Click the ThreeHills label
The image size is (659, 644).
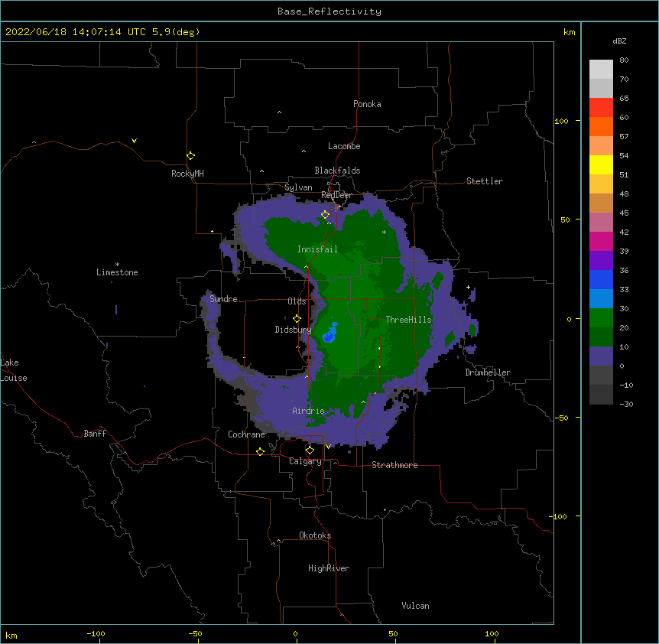[x=408, y=320]
